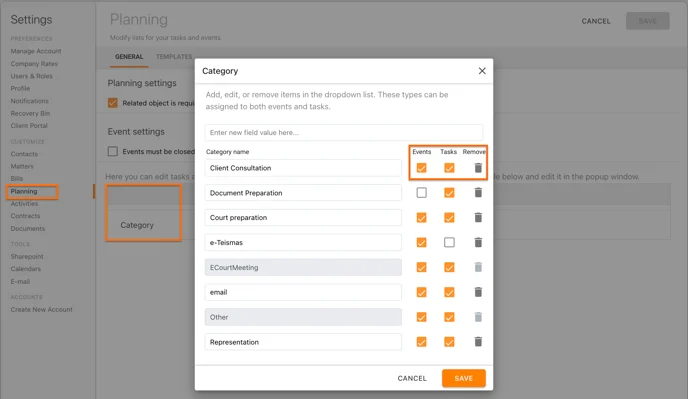The width and height of the screenshot is (688, 399).
Task: Click the disabled trash icon for Other
Action: [x=478, y=317]
